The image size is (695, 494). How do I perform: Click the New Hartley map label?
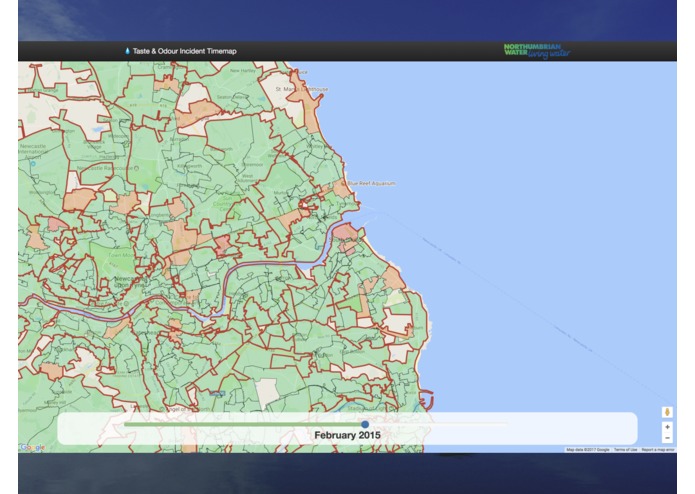242,71
